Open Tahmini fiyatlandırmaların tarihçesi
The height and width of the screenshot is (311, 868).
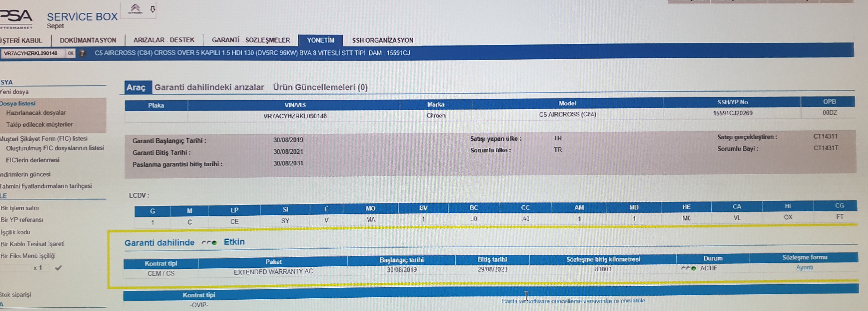click(46, 186)
